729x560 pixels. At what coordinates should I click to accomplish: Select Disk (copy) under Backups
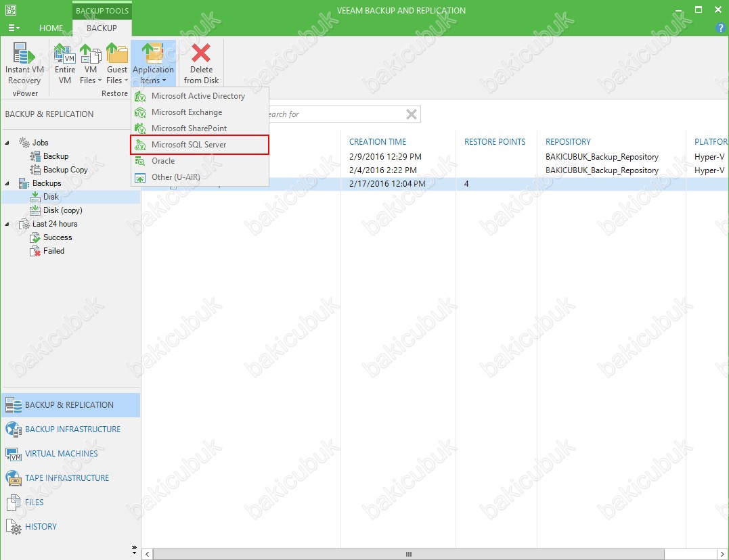point(63,210)
